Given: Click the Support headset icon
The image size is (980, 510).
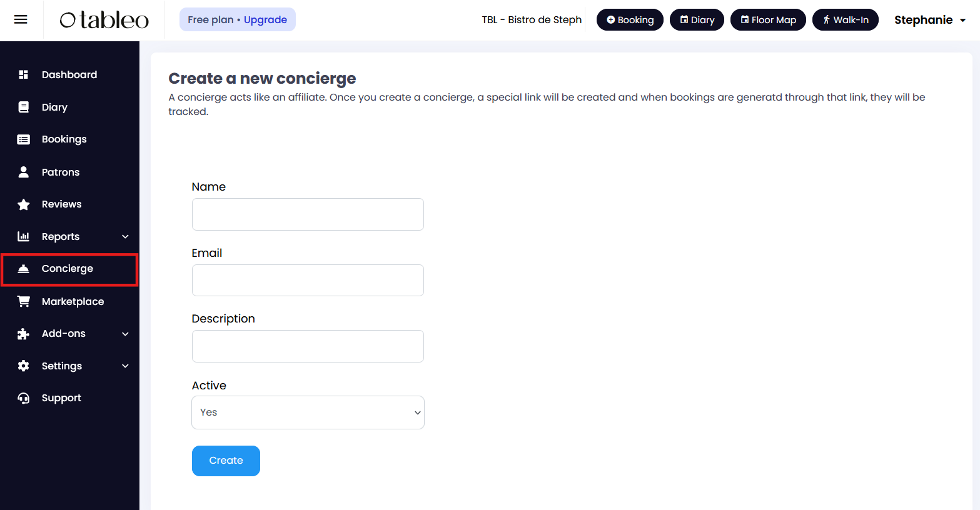Looking at the screenshot, I should click(x=24, y=398).
